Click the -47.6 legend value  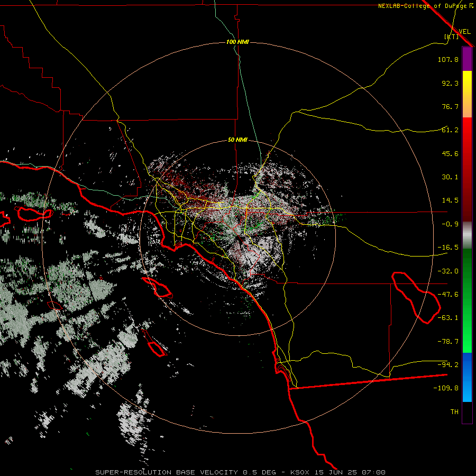(x=448, y=295)
